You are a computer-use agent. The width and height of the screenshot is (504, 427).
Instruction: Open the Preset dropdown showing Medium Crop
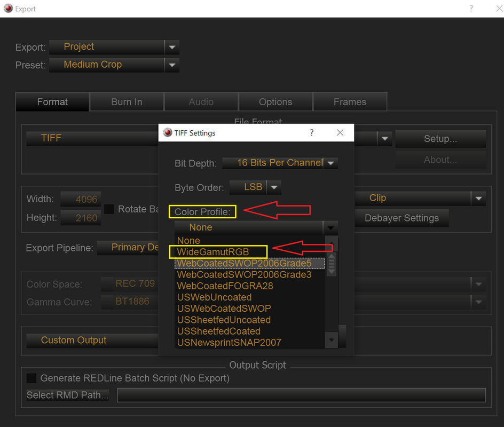(x=114, y=65)
